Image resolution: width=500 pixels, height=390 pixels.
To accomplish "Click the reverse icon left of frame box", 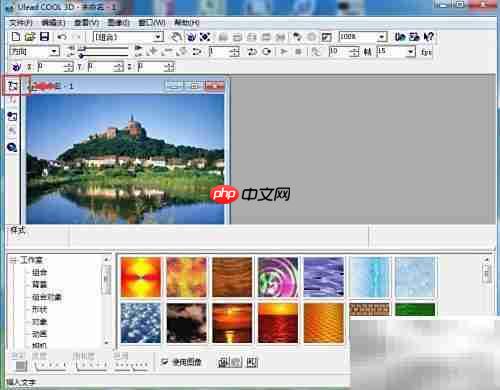I will tap(197, 52).
